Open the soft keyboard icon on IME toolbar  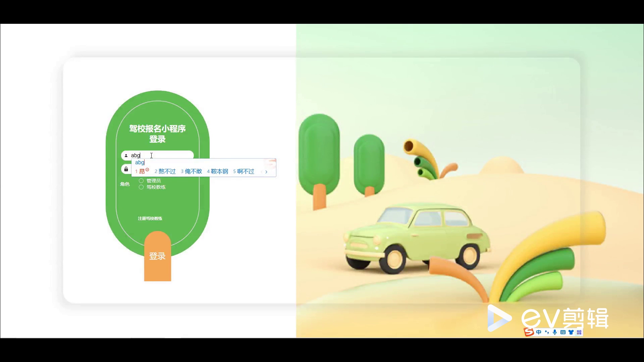coord(563,332)
